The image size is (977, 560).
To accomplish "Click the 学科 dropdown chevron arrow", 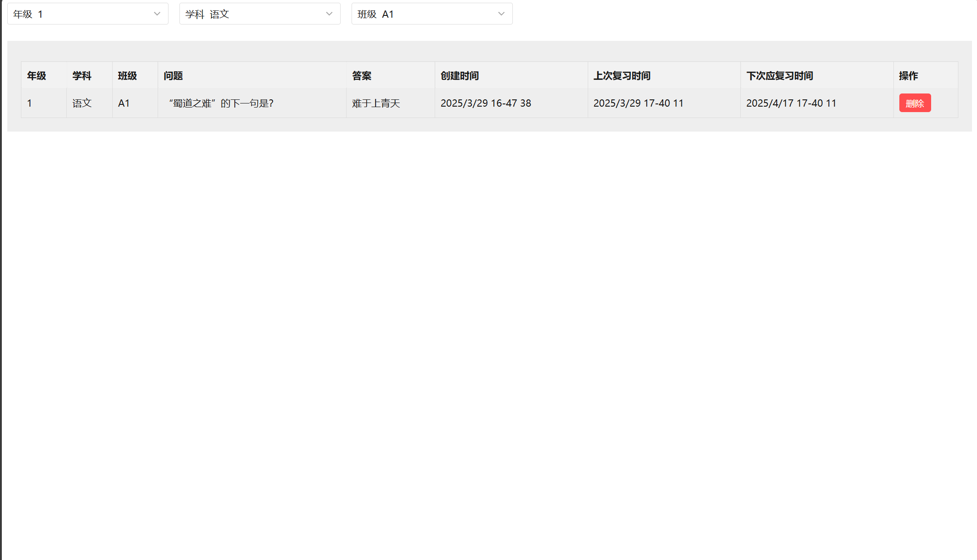I will [x=329, y=14].
